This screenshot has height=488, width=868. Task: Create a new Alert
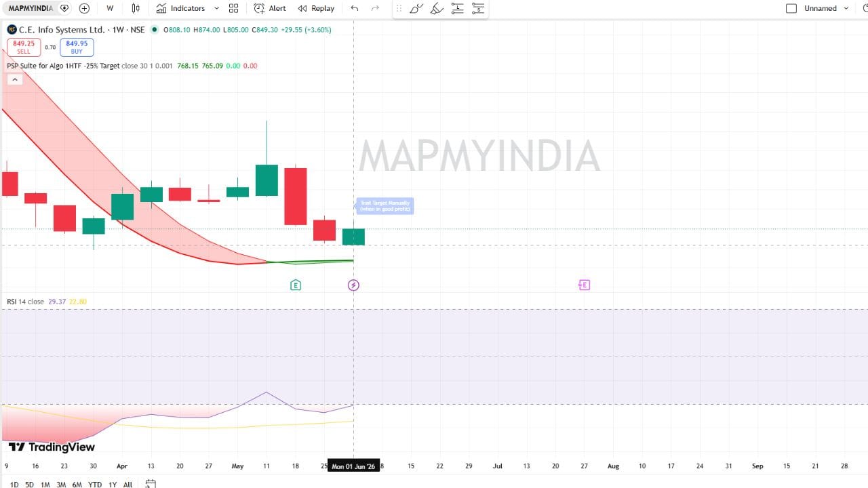pyautogui.click(x=270, y=8)
